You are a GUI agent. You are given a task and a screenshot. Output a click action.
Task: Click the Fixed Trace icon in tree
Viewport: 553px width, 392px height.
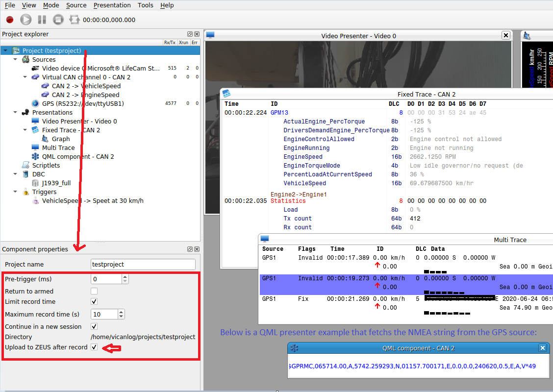35,130
